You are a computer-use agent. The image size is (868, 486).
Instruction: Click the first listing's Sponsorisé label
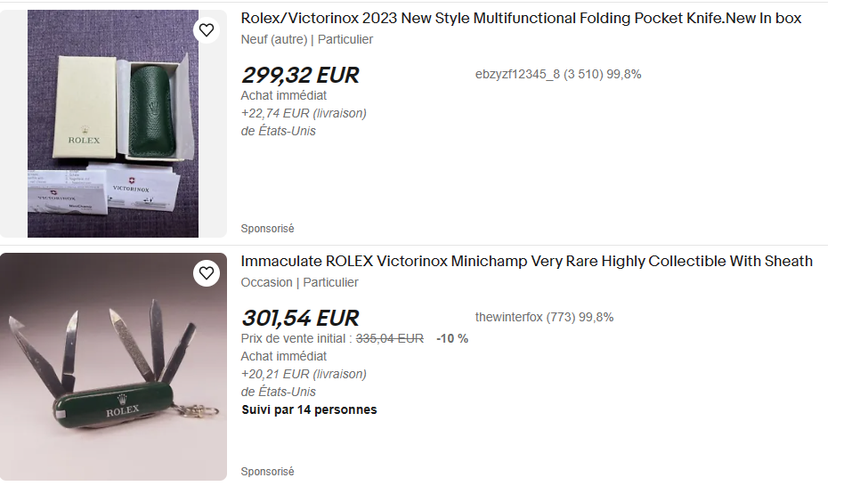pyautogui.click(x=267, y=229)
